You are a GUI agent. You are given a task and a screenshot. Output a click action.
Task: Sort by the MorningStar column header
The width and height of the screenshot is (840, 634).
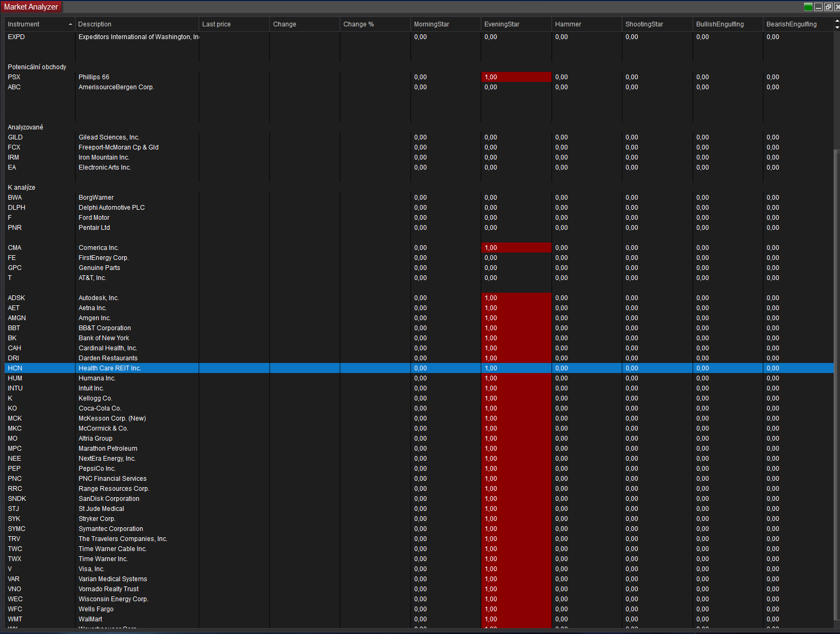click(x=446, y=24)
